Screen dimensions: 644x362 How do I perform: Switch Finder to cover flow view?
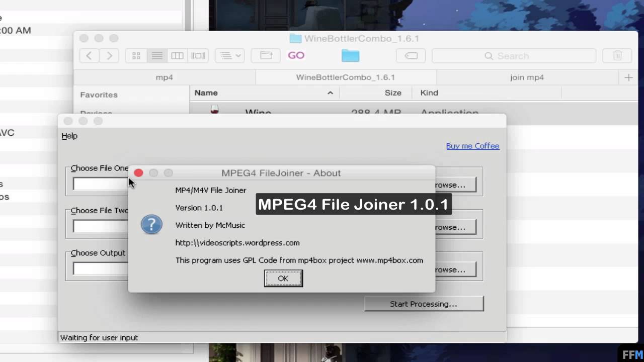click(198, 56)
